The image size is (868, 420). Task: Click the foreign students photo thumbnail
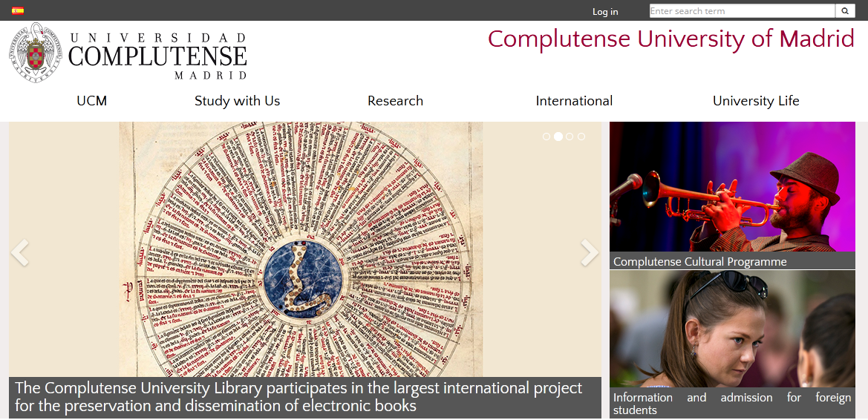point(732,329)
